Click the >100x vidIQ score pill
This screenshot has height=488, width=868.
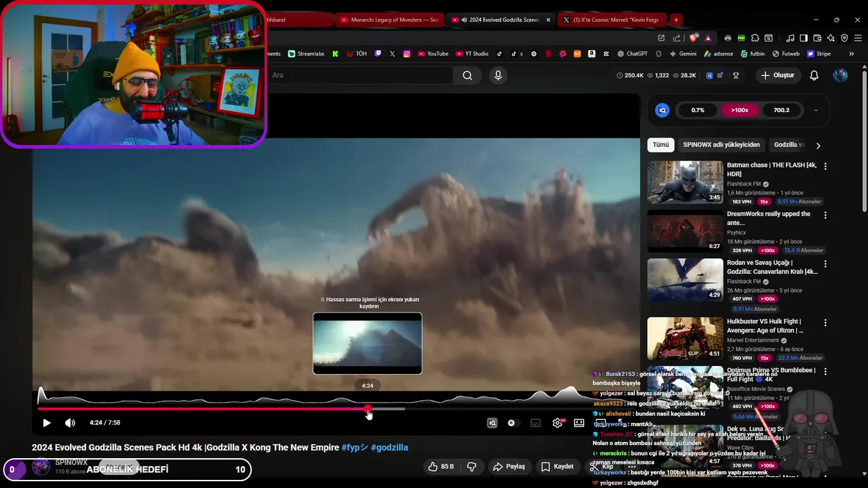click(739, 110)
